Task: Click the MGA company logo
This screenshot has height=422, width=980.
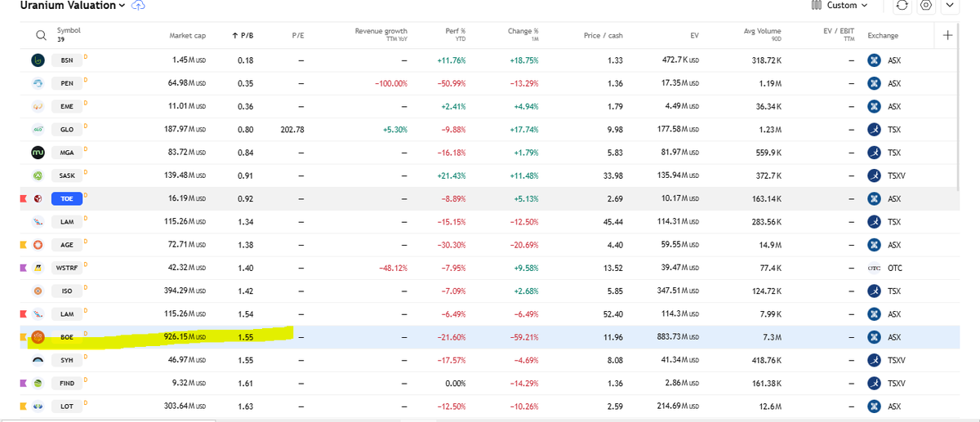Action: 38,153
